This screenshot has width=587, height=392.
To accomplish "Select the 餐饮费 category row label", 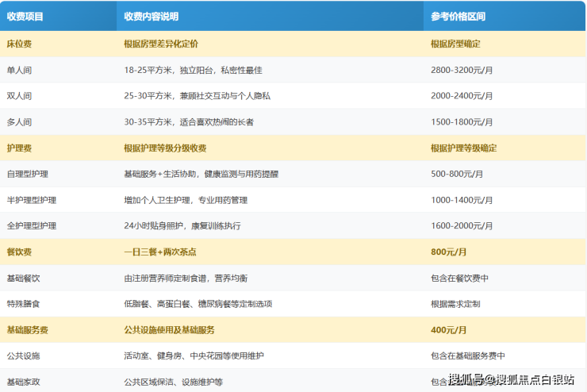I will (19, 252).
